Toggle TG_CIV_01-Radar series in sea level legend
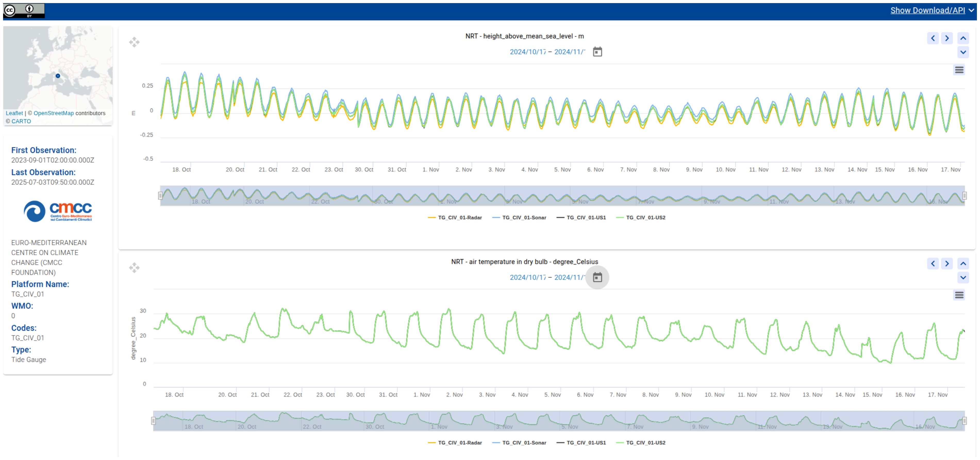This screenshot has width=980, height=460. click(455, 217)
